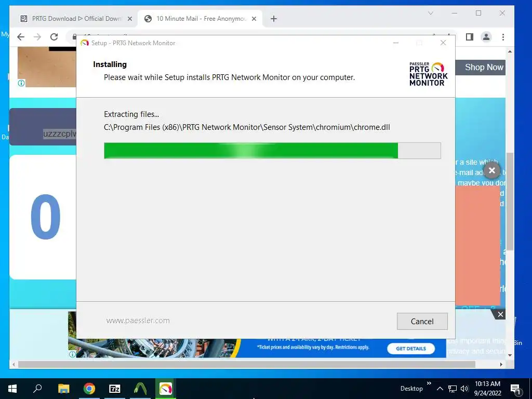
Task: Open Chrome's three-dot menu
Action: [x=503, y=37]
